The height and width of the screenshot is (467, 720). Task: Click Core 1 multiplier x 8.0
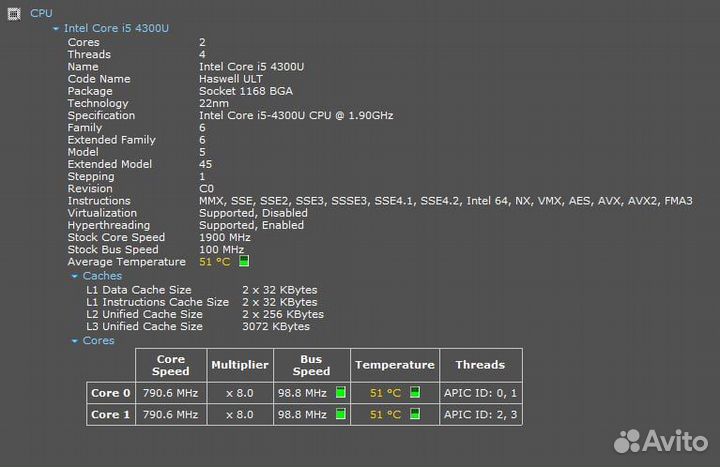click(x=240, y=415)
